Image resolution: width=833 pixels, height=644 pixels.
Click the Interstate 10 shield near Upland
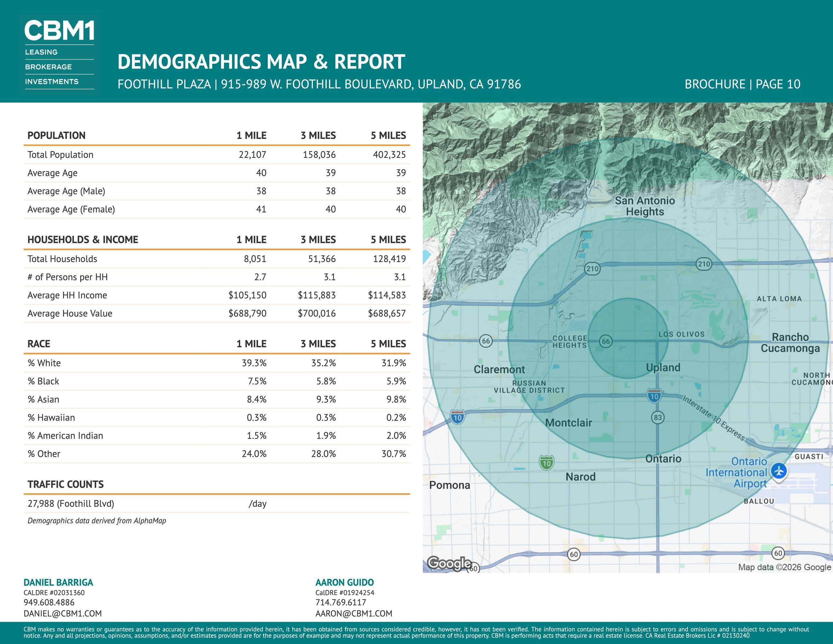pyautogui.click(x=654, y=396)
